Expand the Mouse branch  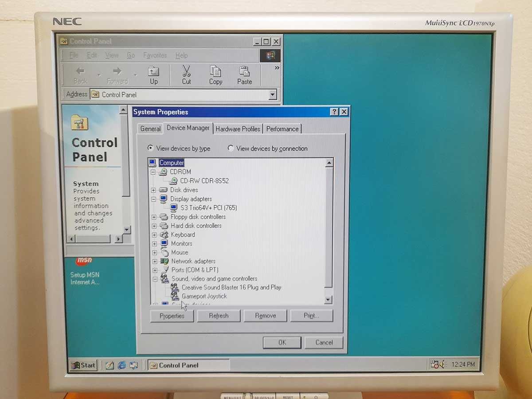click(x=155, y=253)
